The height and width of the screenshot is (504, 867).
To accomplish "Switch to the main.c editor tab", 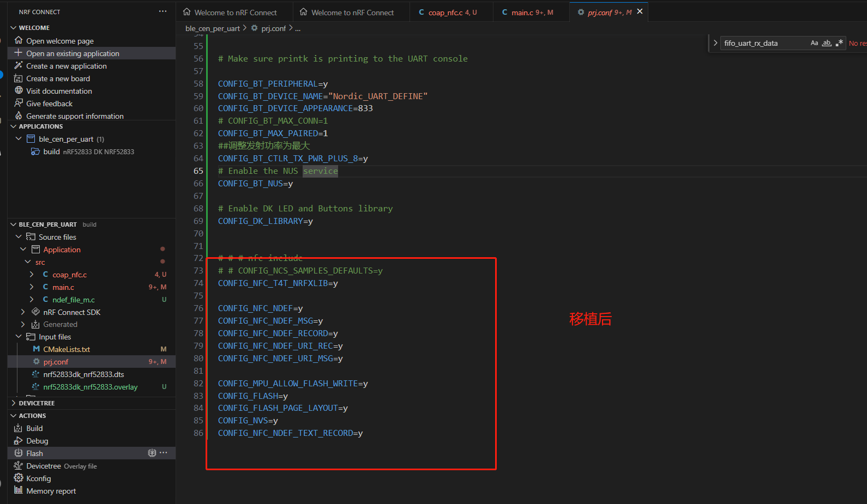I will click(x=531, y=12).
